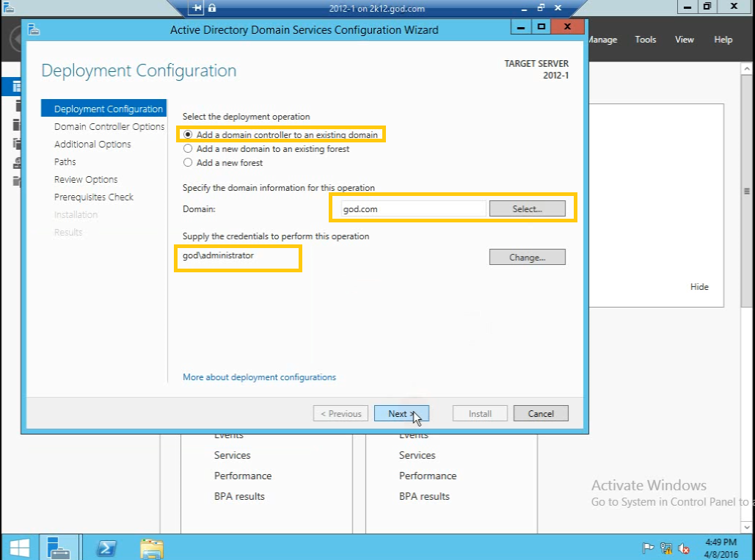Screen dimensions: 755x560
Task: Click Services in the right server tile
Action: (417, 455)
